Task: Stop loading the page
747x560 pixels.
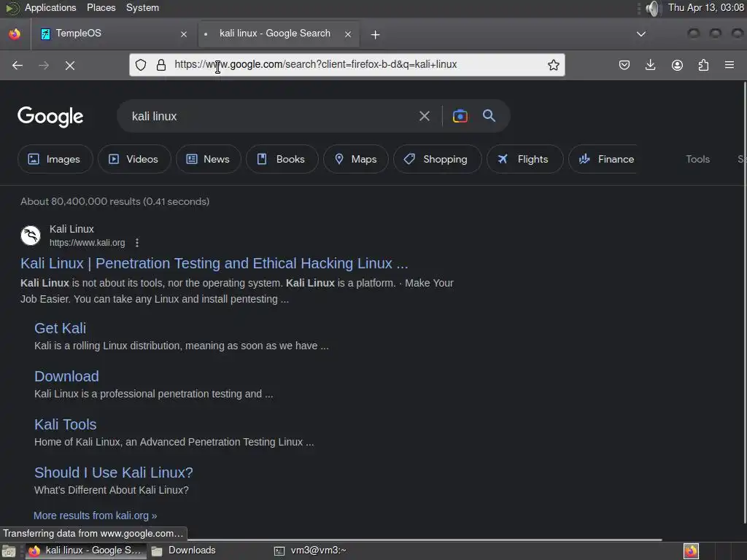Action: tap(70, 65)
